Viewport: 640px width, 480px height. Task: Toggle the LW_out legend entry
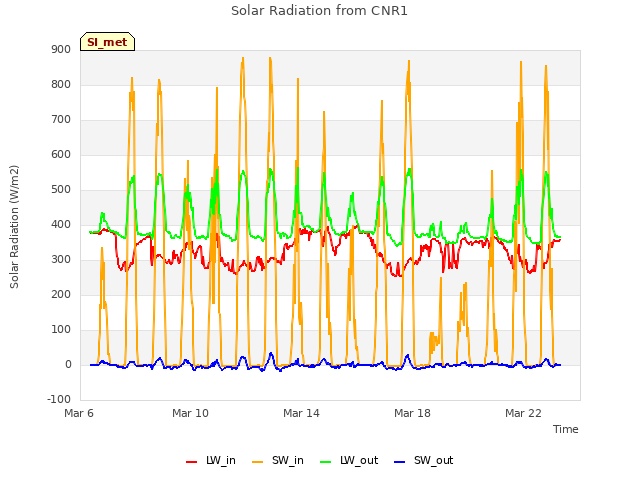click(349, 461)
